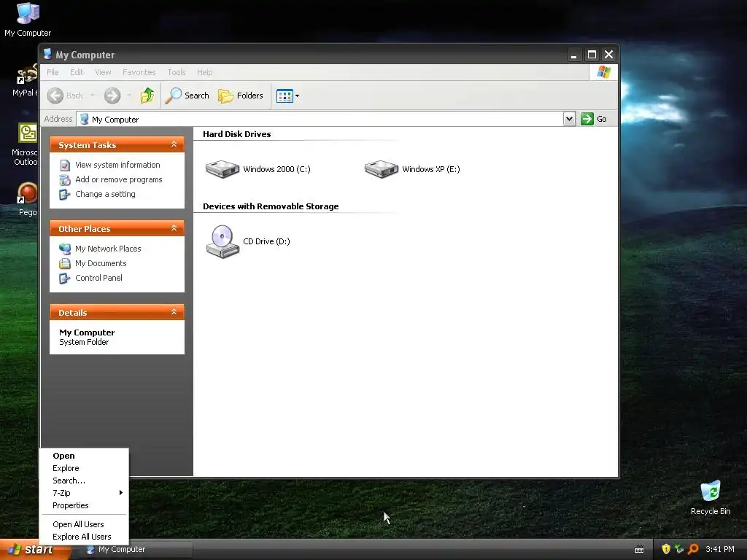The image size is (747, 560).
Task: Choose Explore in the context menu
Action: (84, 468)
